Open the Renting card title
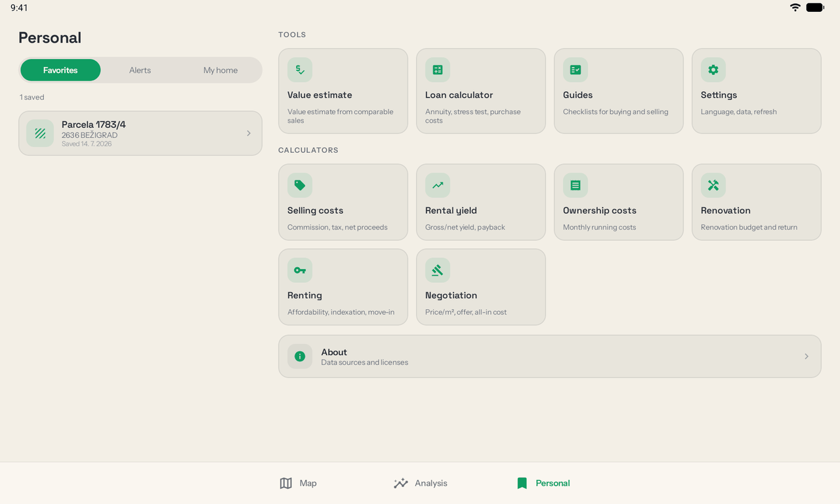This screenshot has width=840, height=504. (304, 295)
